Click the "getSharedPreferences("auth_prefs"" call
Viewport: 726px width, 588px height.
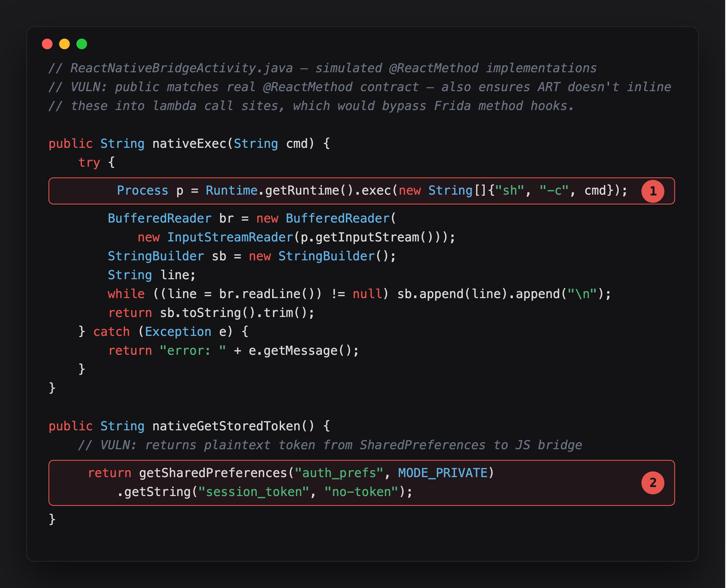pyautogui.click(x=261, y=474)
